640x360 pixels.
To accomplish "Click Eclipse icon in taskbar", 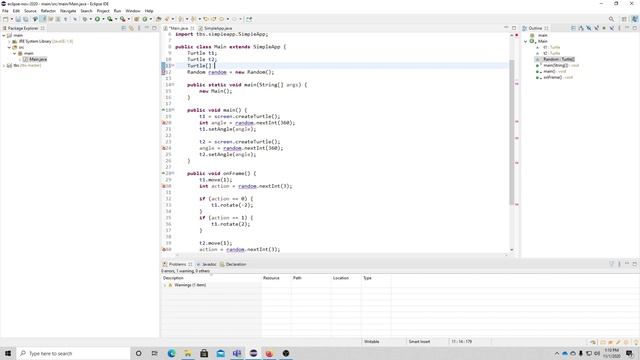I will point(253,353).
